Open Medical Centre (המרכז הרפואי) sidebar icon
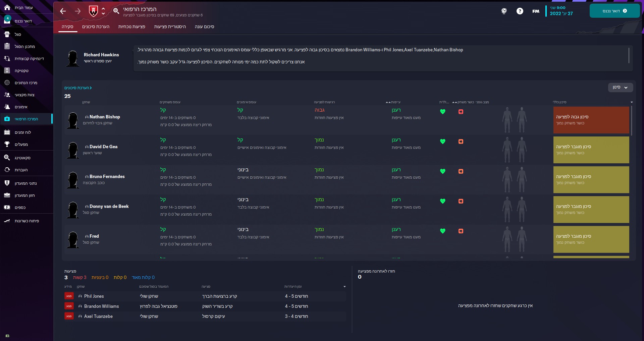Screen dimensions: 644x341 pyautogui.click(x=7, y=119)
